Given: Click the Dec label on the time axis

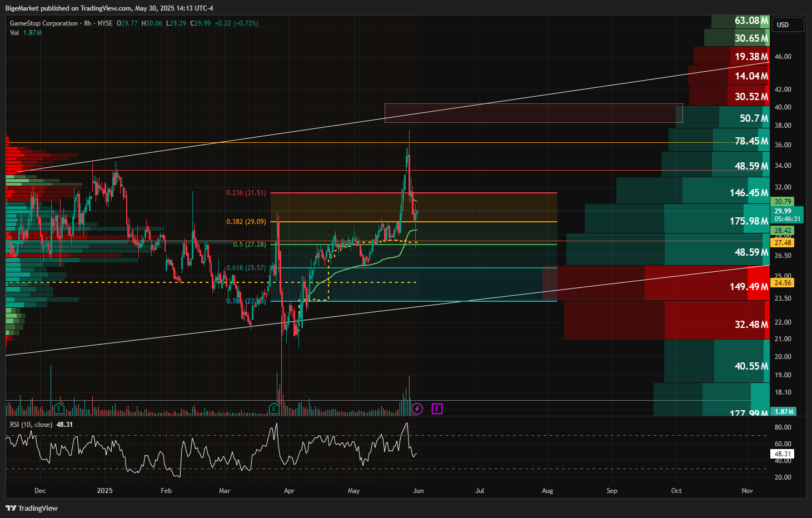Looking at the screenshot, I should [40, 491].
